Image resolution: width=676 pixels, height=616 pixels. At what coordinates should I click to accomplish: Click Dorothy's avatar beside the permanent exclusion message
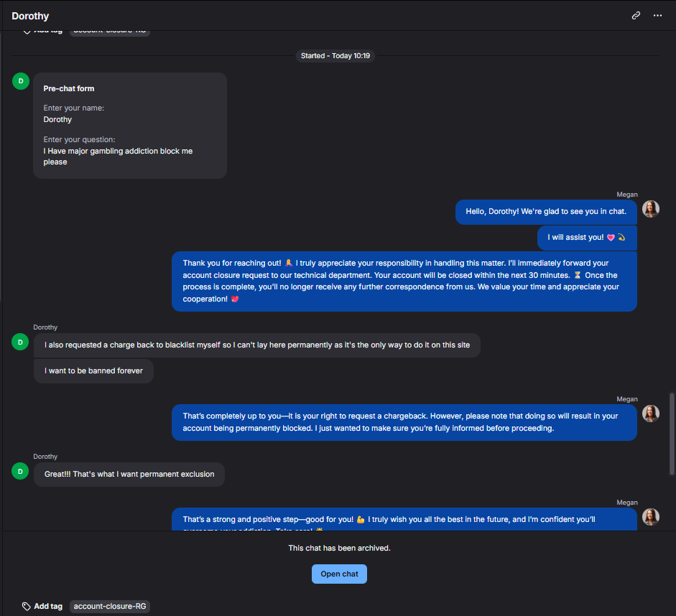(x=20, y=471)
